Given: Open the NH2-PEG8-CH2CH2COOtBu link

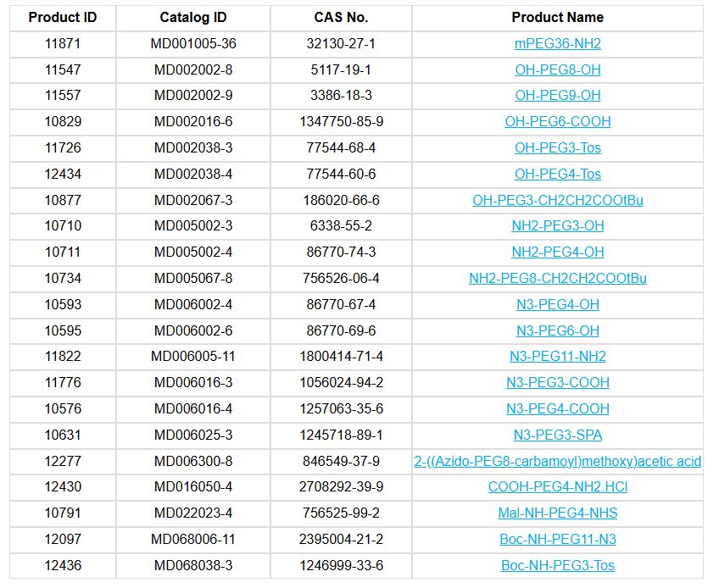Looking at the screenshot, I should pyautogui.click(x=558, y=278).
